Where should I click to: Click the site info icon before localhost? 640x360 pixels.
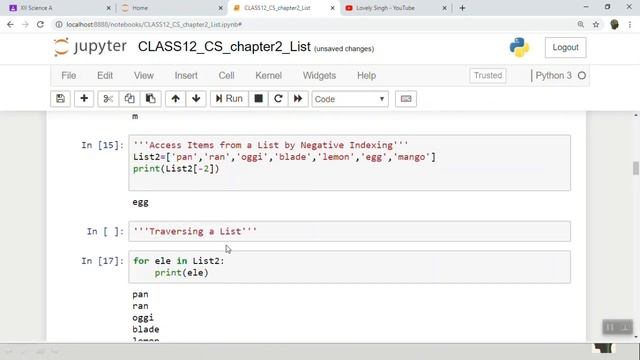coord(59,24)
